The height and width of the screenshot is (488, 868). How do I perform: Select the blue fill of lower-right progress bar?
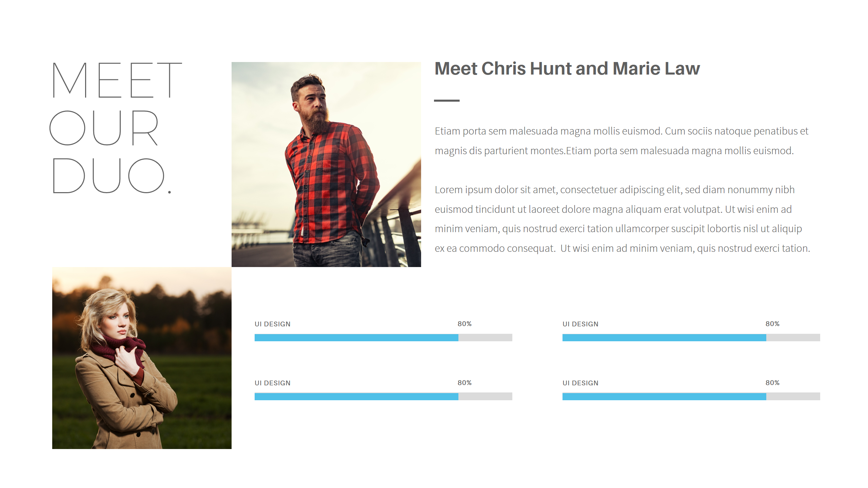(664, 396)
